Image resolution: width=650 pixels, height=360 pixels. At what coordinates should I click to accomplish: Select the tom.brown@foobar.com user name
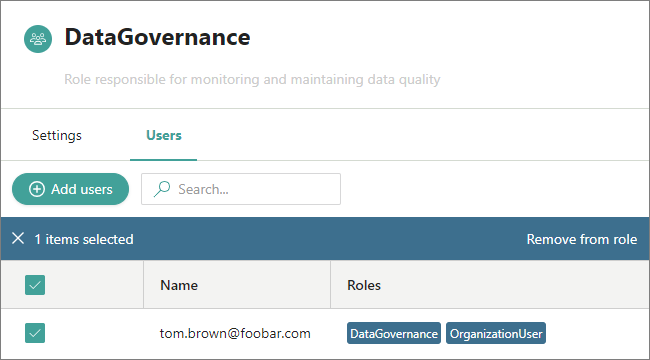(x=235, y=333)
